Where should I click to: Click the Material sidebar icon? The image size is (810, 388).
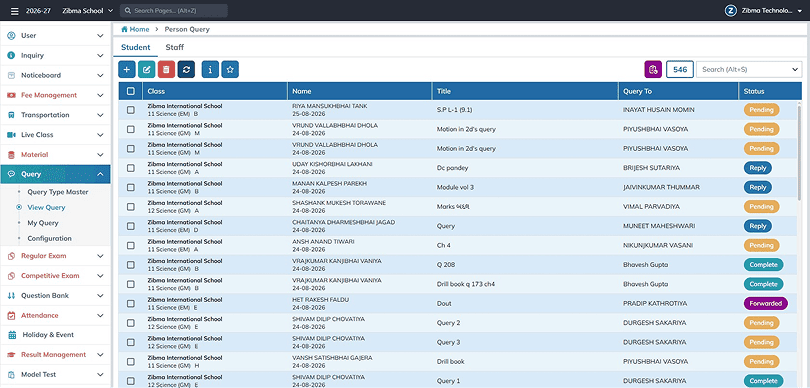point(11,154)
